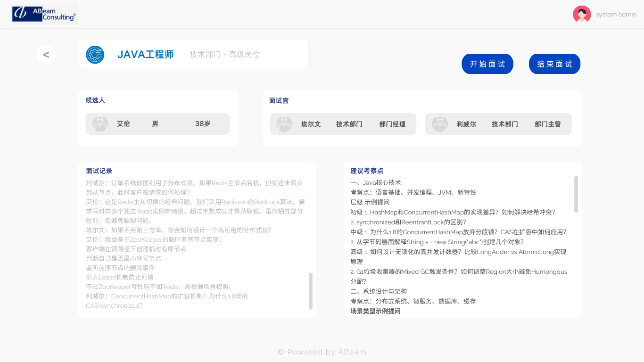The width and height of the screenshot is (644, 362).
Task: Click 埃尔文's question about 高可用的分布式锁
Action: [x=179, y=230]
